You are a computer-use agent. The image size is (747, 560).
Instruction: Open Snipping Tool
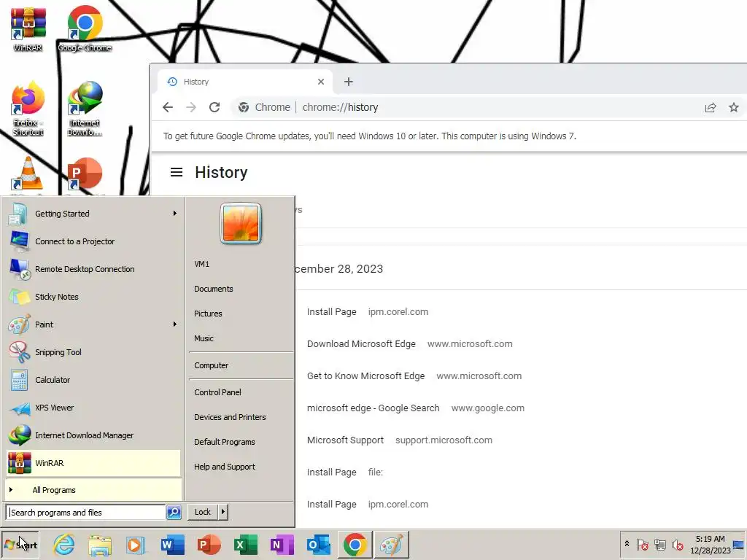[x=94, y=352]
